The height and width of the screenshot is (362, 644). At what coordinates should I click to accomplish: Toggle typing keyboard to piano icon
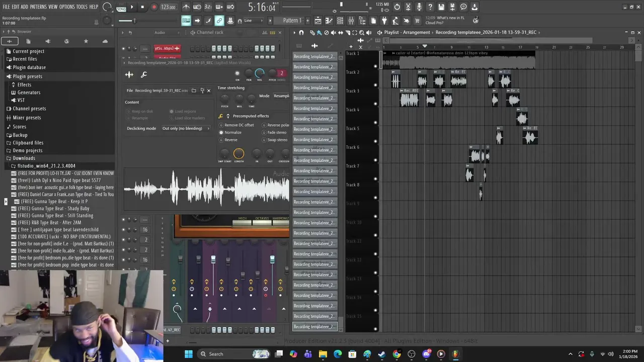point(186,21)
